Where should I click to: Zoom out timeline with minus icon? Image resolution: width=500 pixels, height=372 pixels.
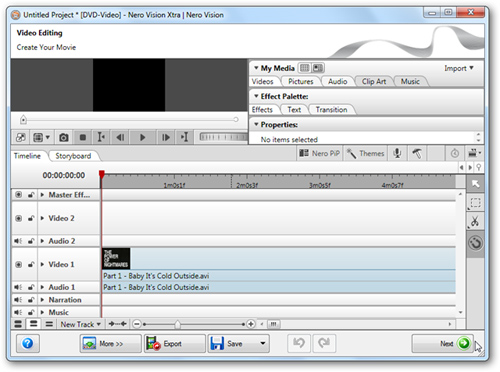tap(137, 324)
